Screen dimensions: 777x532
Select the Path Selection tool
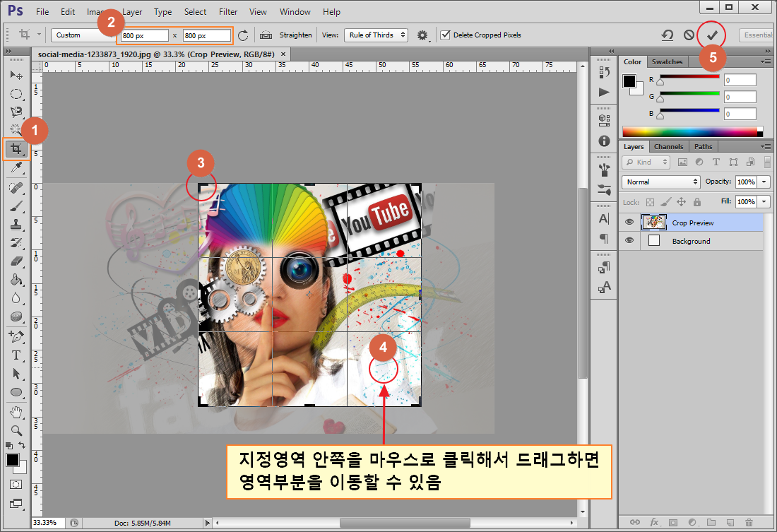(x=16, y=373)
